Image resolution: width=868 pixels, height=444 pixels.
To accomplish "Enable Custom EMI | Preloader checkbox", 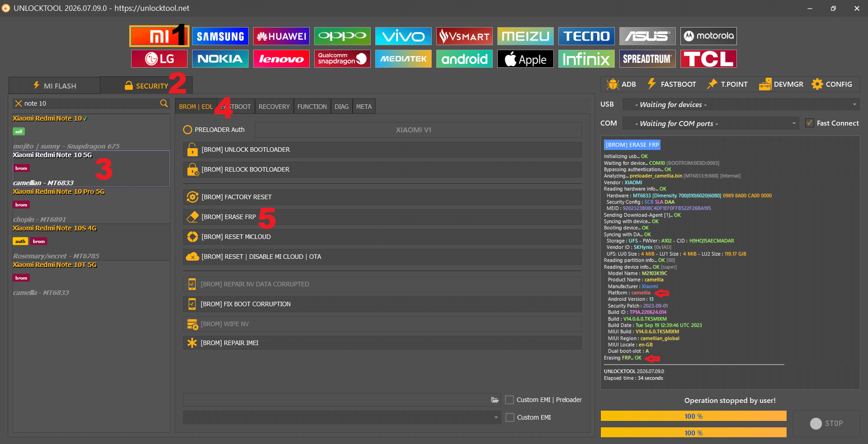I will (509, 400).
